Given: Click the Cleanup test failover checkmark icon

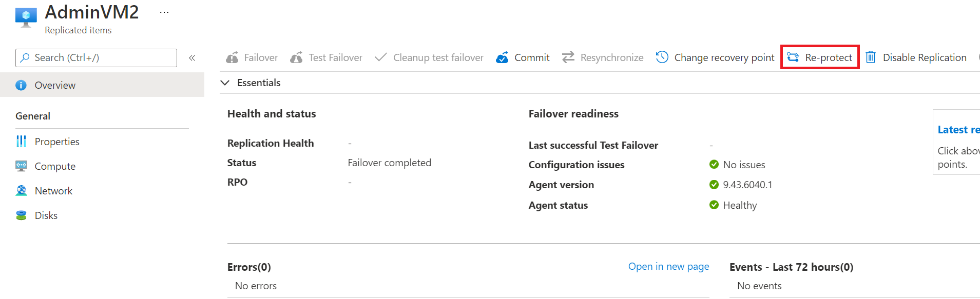Looking at the screenshot, I should pos(380,57).
